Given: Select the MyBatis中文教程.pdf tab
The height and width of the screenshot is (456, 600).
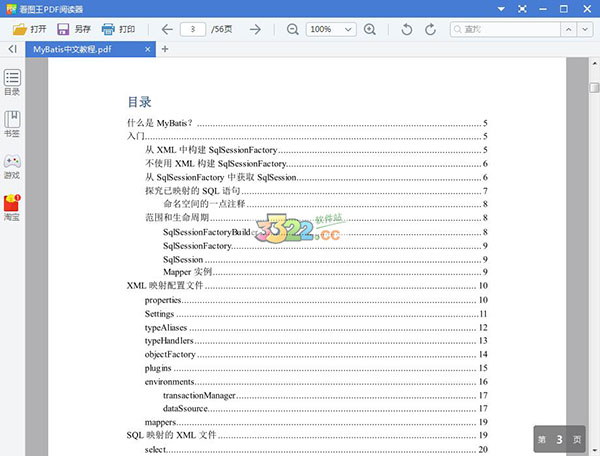Looking at the screenshot, I should click(91, 49).
